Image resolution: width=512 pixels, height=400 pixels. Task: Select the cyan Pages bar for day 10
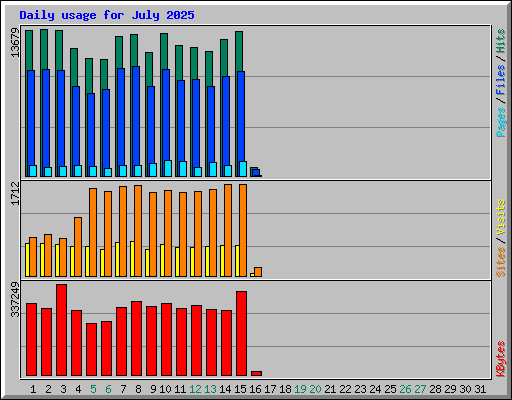(168, 168)
